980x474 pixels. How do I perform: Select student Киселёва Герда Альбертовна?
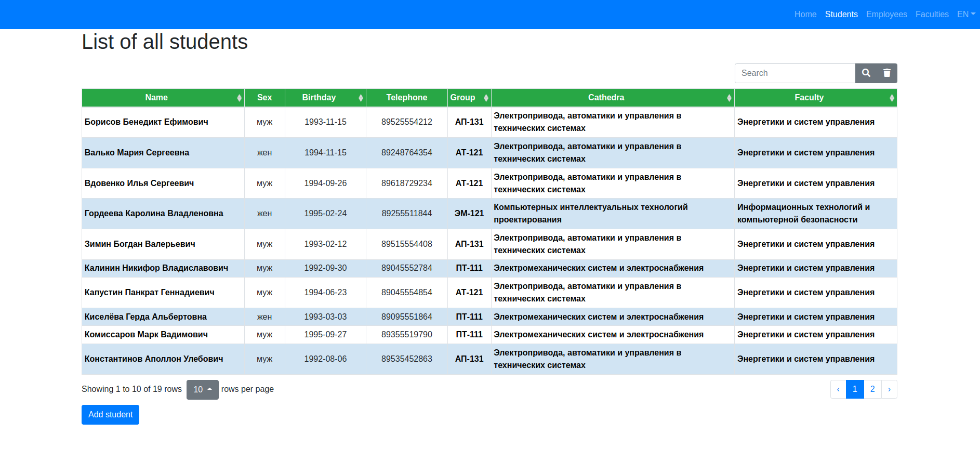click(145, 317)
